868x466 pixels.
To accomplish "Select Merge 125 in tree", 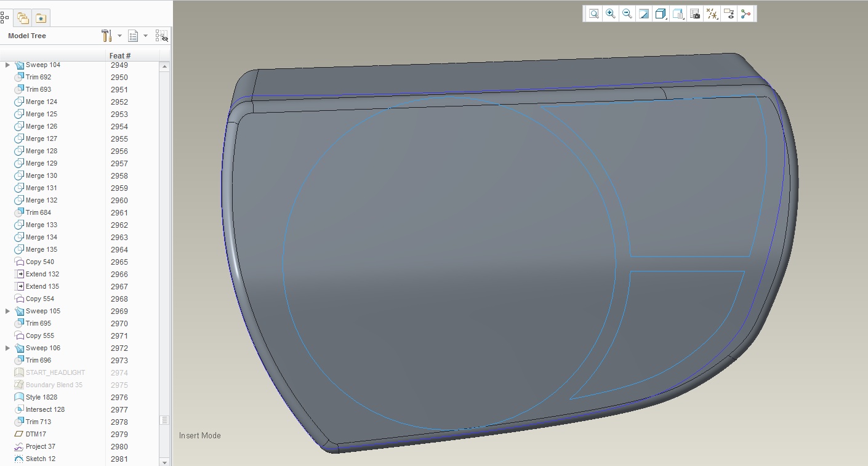I will 41,114.
